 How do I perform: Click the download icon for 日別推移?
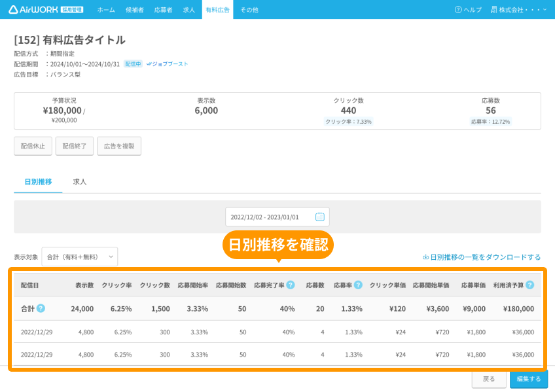point(426,257)
